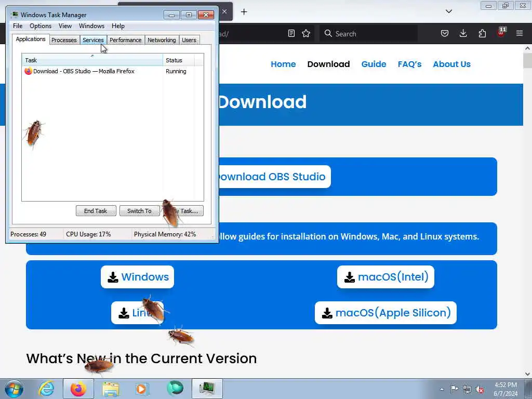The width and height of the screenshot is (532, 399).
Task: Click Task Manager window title icon
Action: (x=15, y=15)
